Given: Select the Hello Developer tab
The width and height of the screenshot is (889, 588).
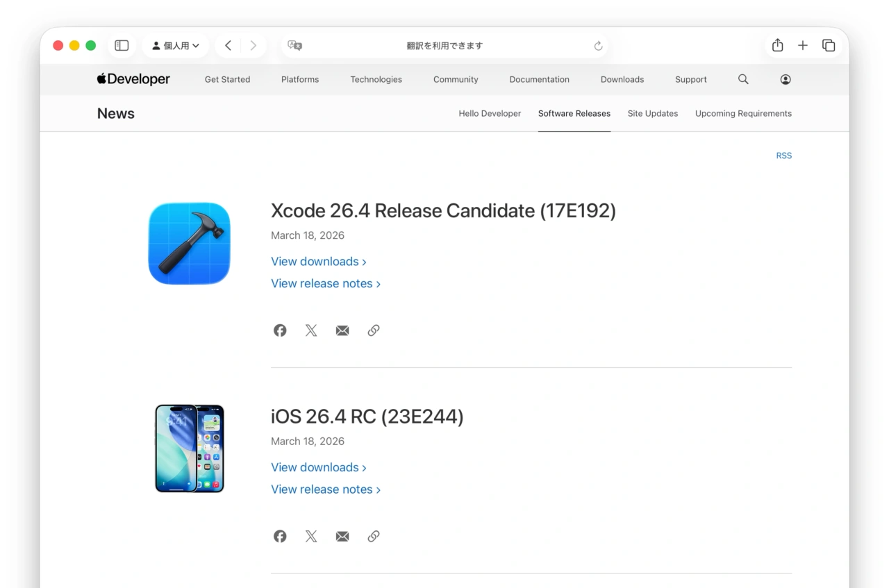Looking at the screenshot, I should click(x=490, y=113).
